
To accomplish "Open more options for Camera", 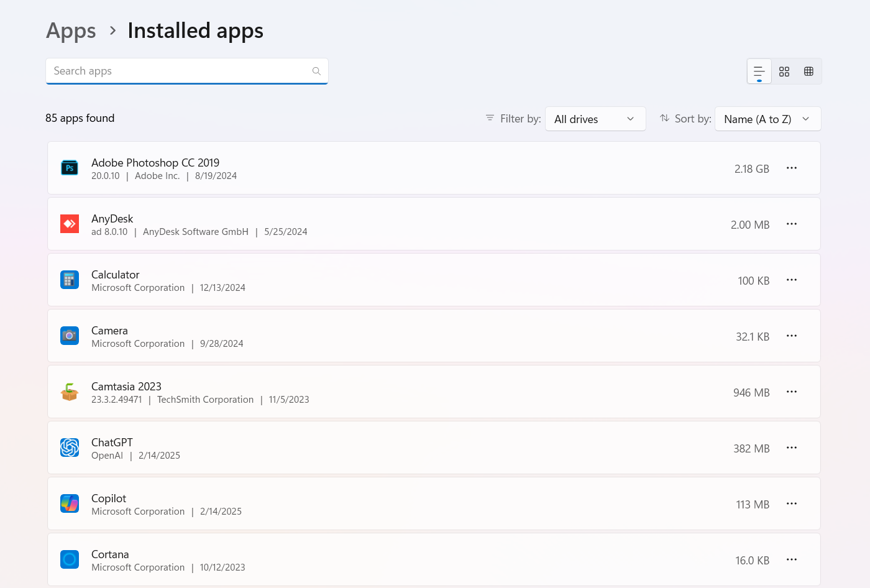I will [792, 336].
